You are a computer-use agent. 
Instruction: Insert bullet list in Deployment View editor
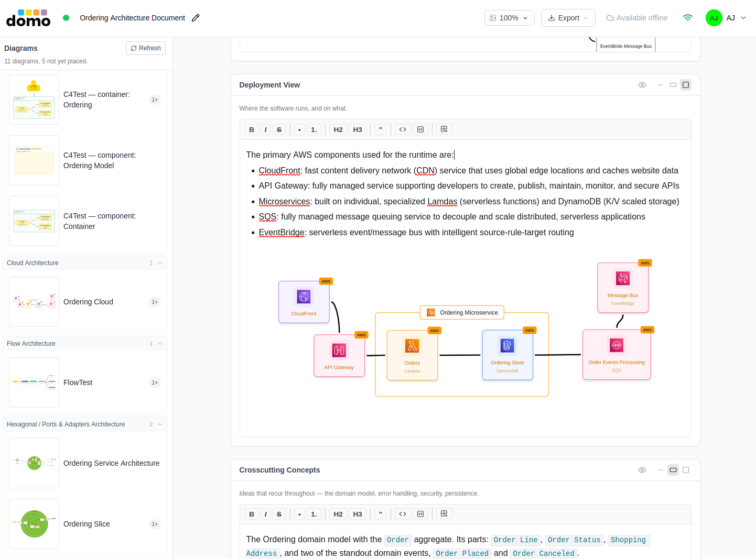(299, 129)
